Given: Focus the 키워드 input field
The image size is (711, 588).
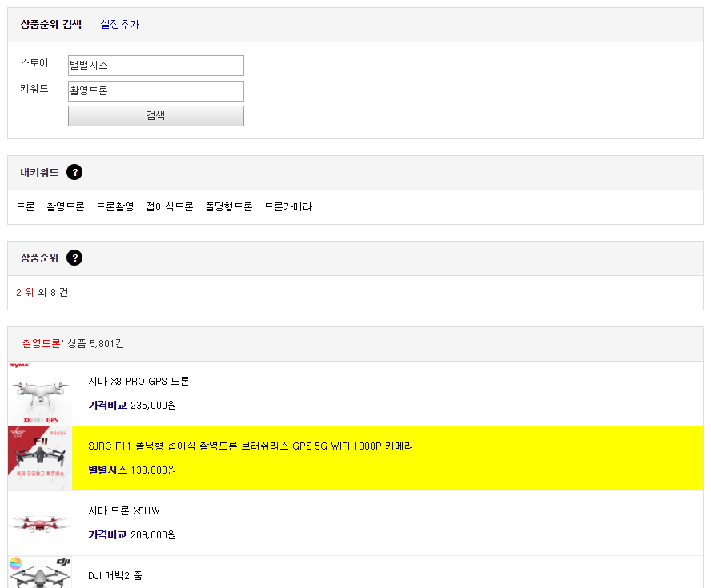Looking at the screenshot, I should pyautogui.click(x=156, y=91).
